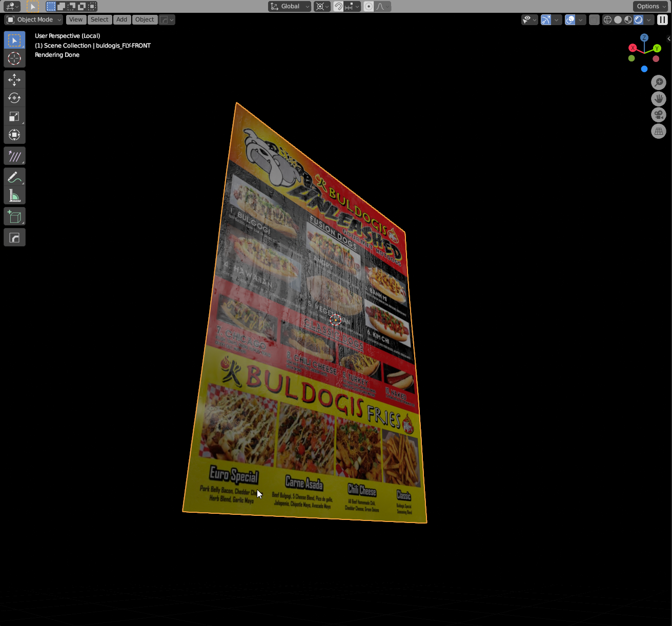
Task: Choose the Measure tool
Action: (14, 195)
